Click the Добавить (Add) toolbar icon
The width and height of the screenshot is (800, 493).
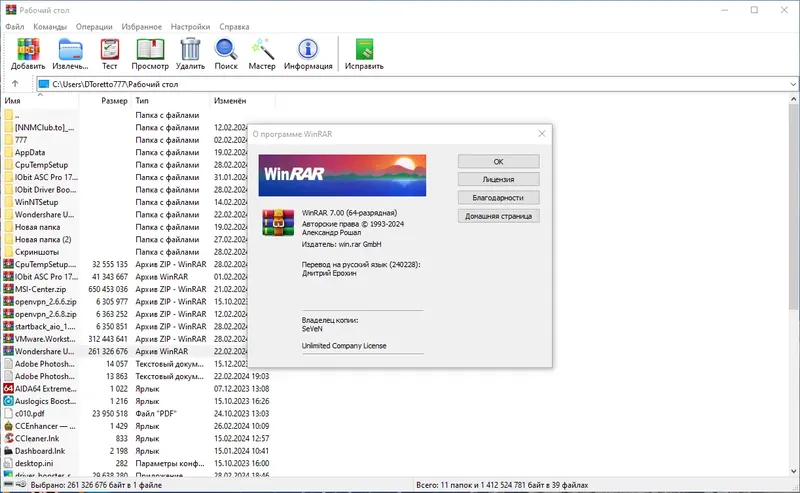point(28,50)
